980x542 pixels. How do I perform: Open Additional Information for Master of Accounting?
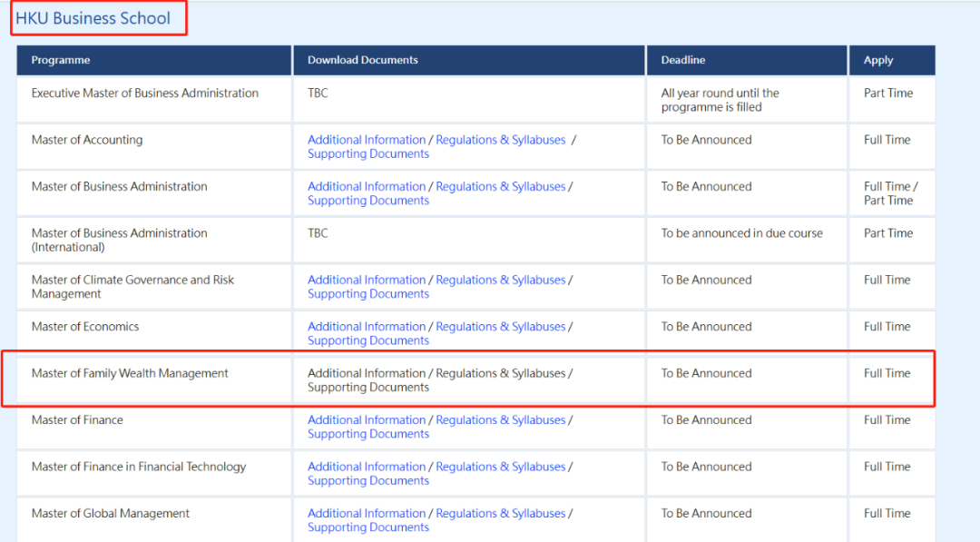click(367, 140)
